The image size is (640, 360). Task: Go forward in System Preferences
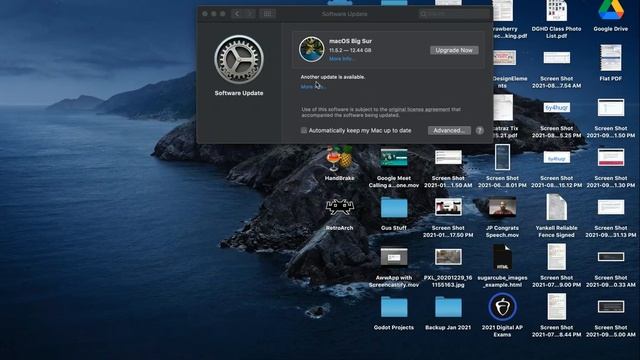click(x=250, y=14)
